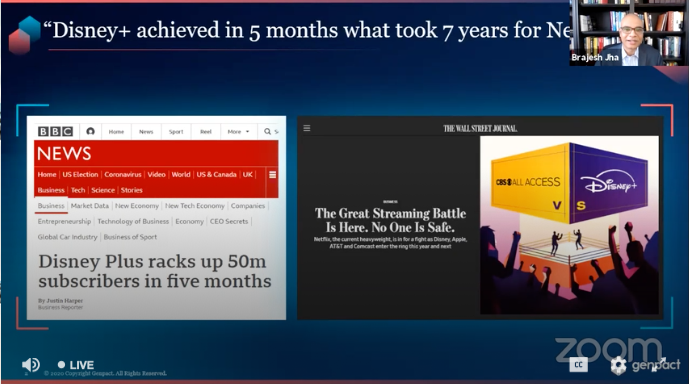Click The Great Streaming Battle headline

coord(390,220)
